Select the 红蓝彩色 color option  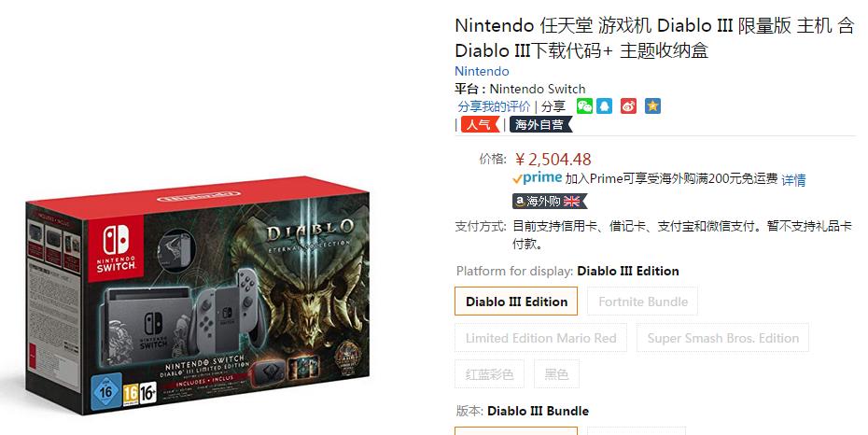coord(489,374)
